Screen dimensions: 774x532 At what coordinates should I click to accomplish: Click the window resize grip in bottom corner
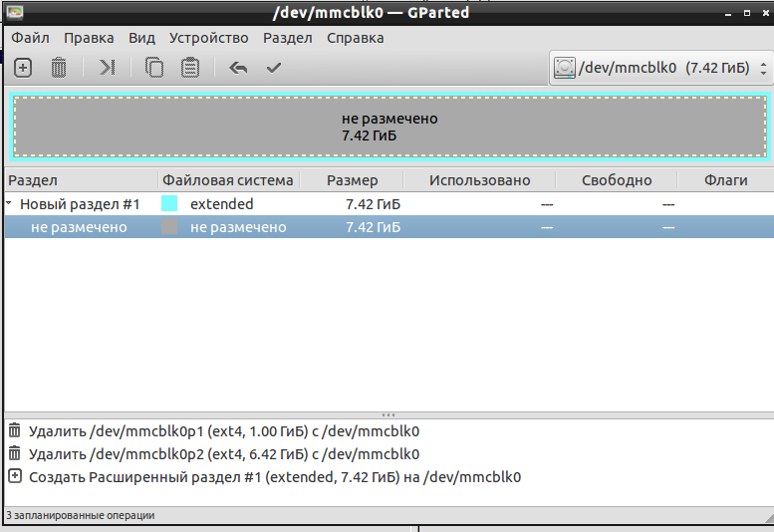(x=767, y=517)
